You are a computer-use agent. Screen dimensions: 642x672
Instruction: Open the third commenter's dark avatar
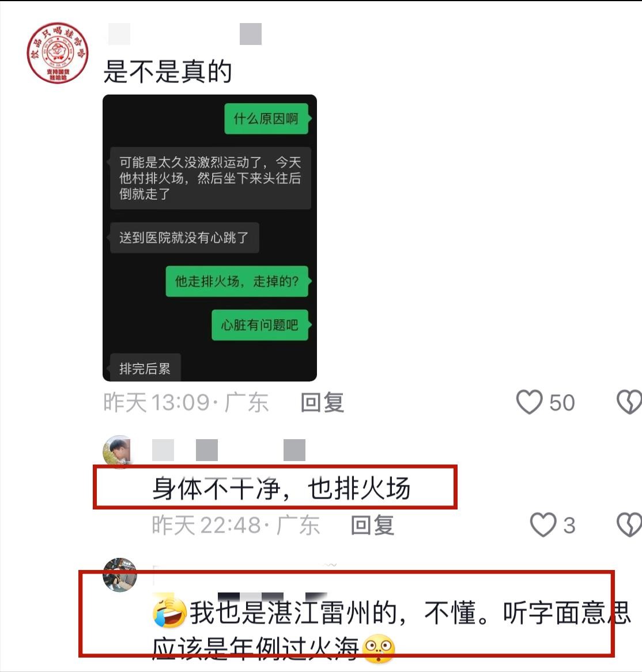pyautogui.click(x=119, y=575)
